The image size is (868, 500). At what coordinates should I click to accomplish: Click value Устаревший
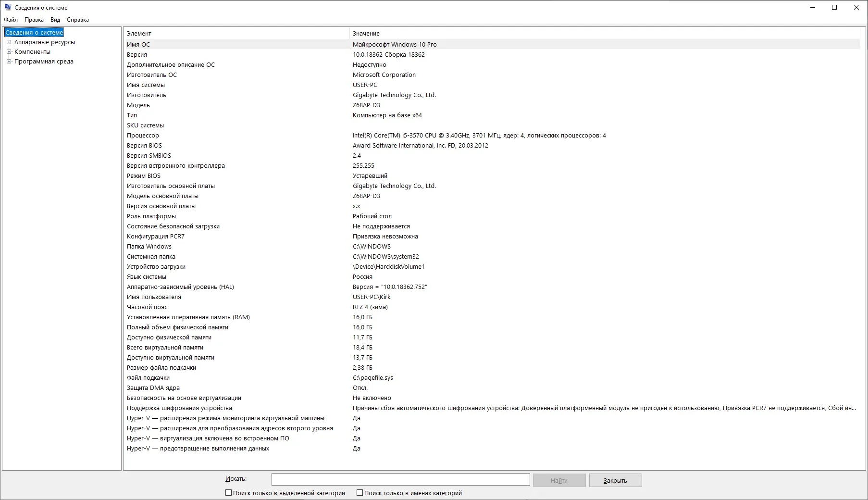click(370, 175)
